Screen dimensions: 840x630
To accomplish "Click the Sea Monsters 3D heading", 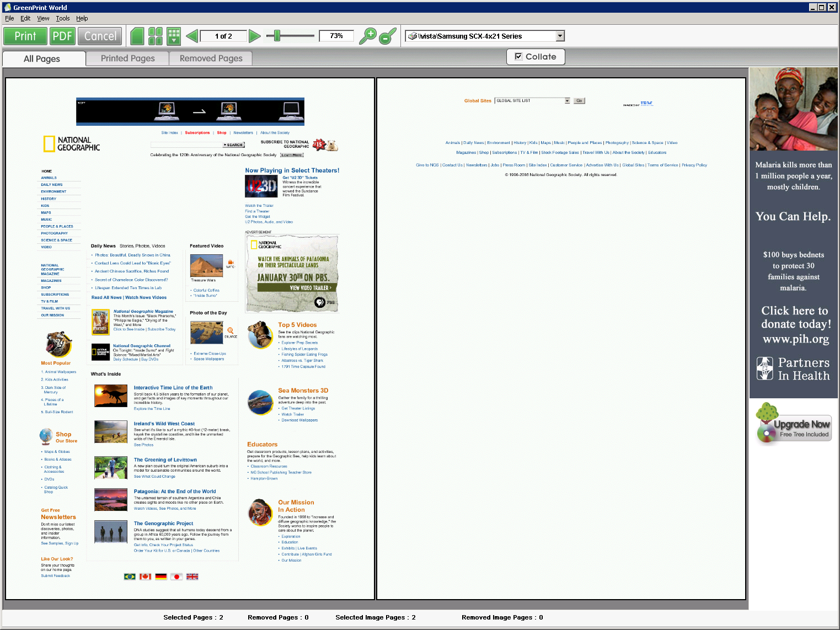I will click(x=303, y=391).
